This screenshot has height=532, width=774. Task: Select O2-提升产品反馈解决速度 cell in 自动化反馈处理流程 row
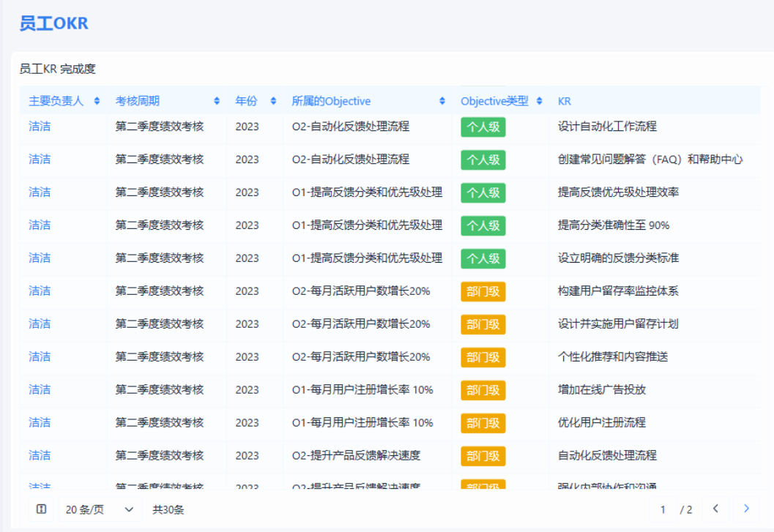pos(356,456)
